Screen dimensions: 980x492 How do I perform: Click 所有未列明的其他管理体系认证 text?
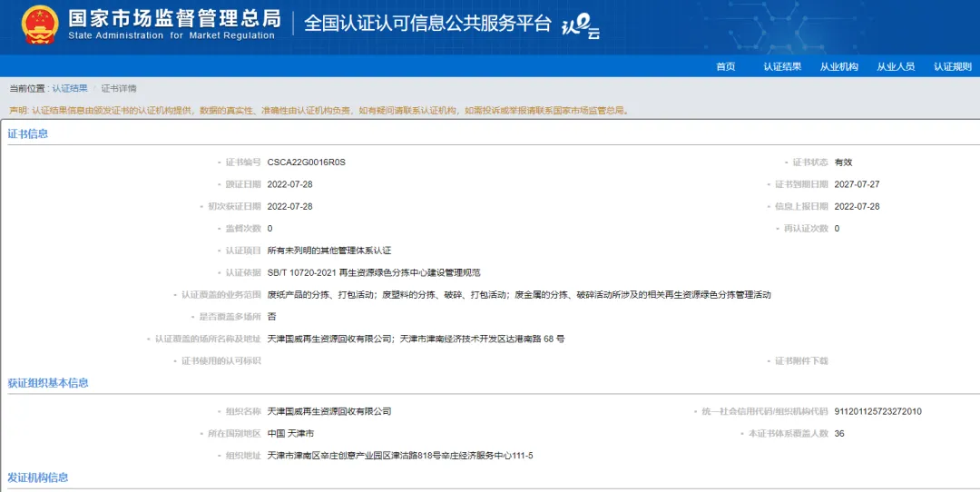pos(328,251)
